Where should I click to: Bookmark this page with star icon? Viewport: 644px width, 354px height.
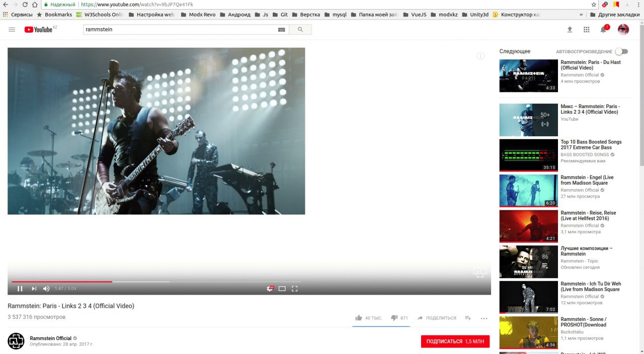(594, 5)
